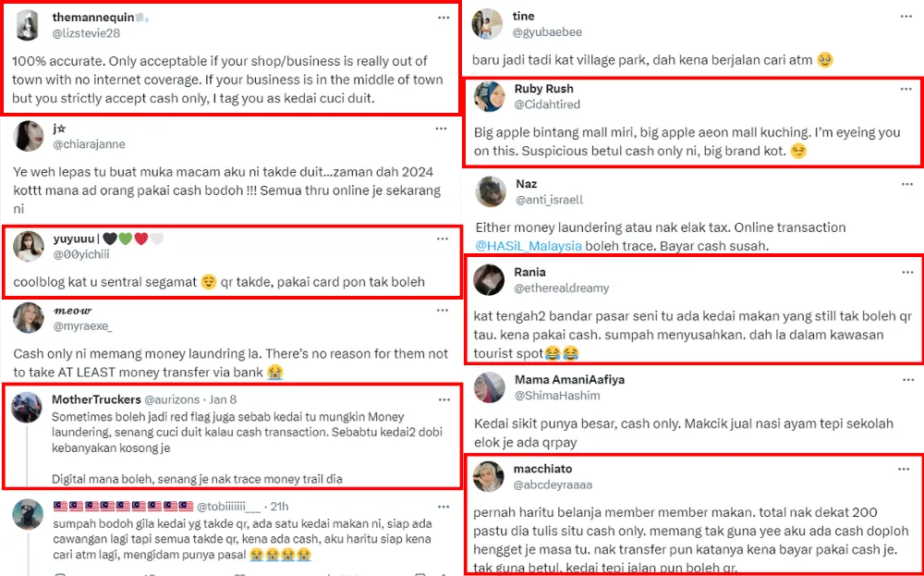
Task: Open Rania's profile picture
Action: [488, 279]
